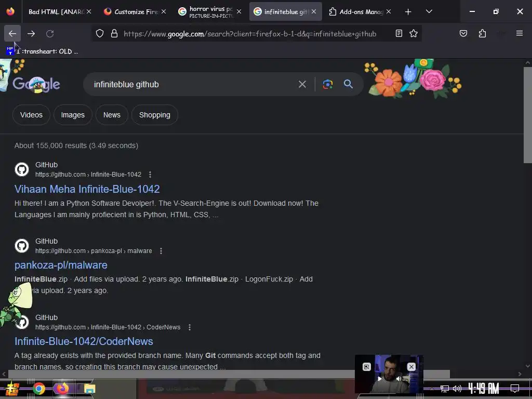Open the notification center icon
Image resolution: width=532 pixels, height=399 pixels.
(515, 388)
